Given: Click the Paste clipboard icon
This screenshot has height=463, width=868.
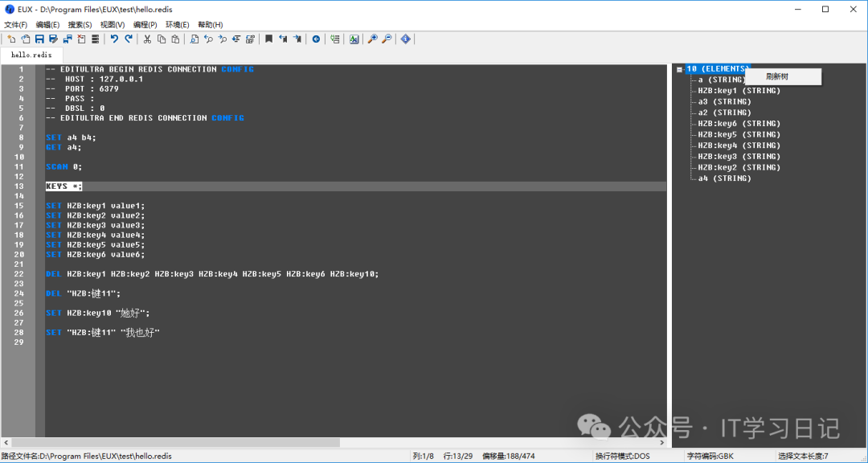Looking at the screenshot, I should point(176,39).
